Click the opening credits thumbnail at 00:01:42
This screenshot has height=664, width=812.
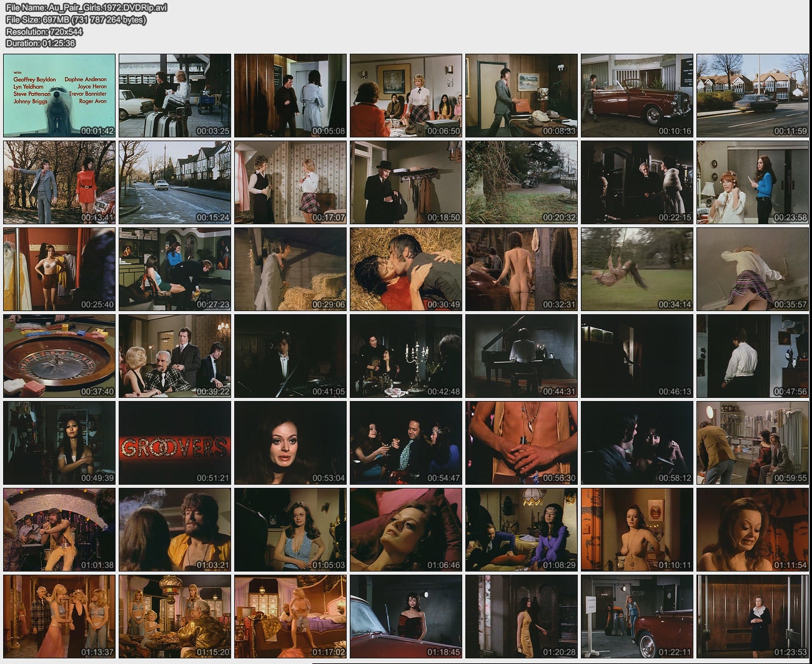tap(59, 96)
